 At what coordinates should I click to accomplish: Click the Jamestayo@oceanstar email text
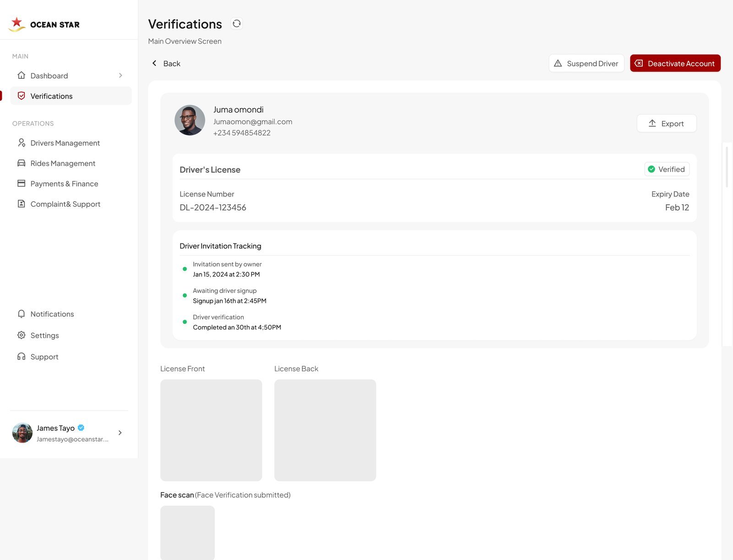tap(72, 439)
